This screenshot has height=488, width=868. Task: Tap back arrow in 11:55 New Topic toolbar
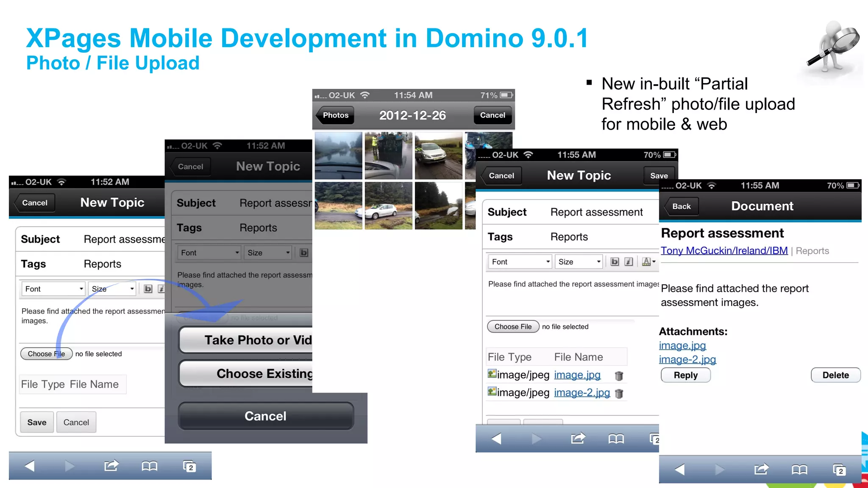tap(496, 438)
